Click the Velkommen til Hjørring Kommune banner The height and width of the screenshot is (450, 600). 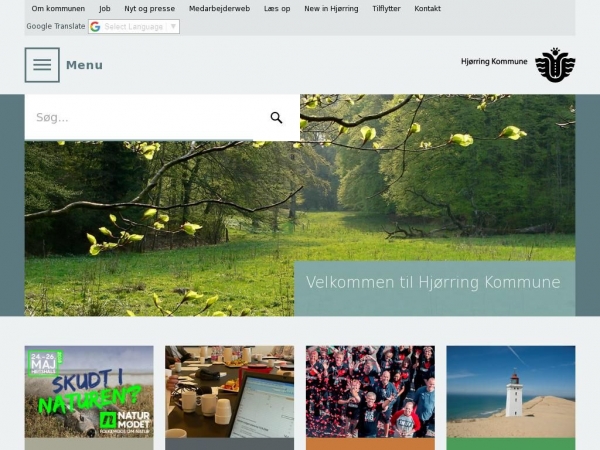point(433,283)
